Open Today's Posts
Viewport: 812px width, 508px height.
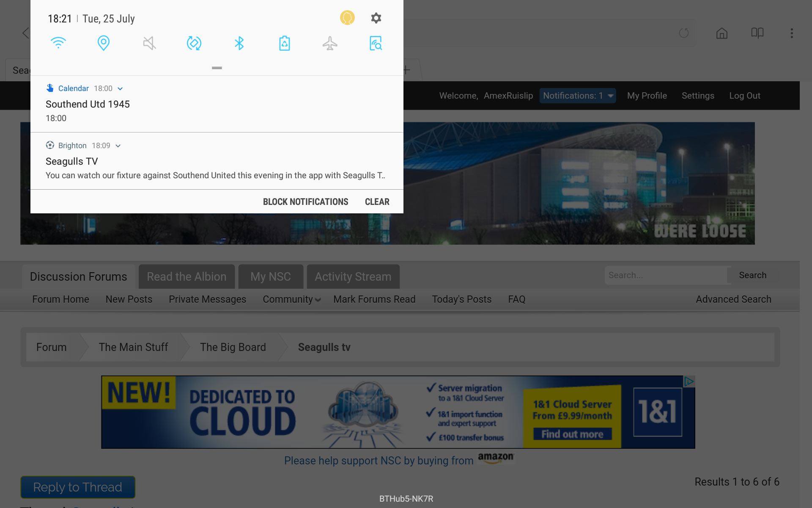click(x=461, y=299)
